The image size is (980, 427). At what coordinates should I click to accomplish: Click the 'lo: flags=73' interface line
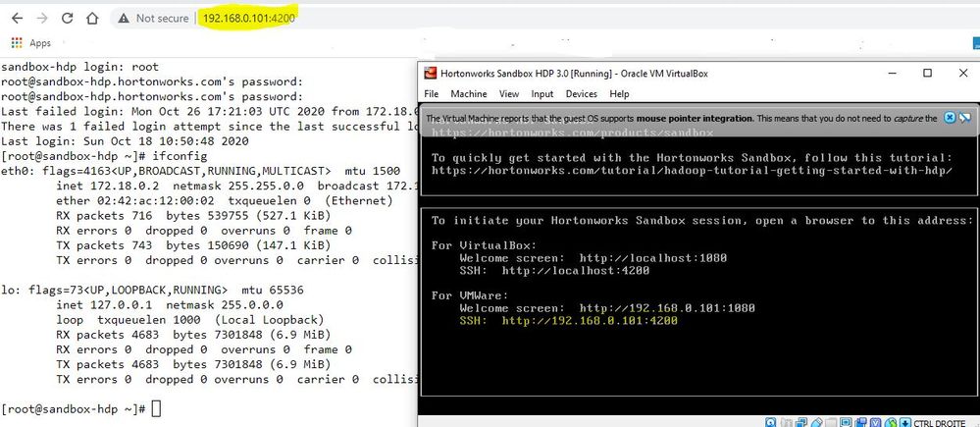152,291
